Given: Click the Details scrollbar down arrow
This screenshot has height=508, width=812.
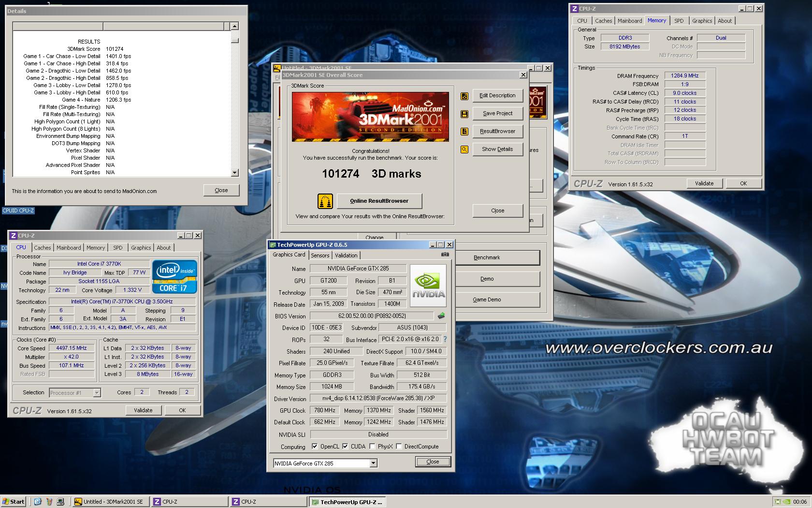Looking at the screenshot, I should 235,172.
